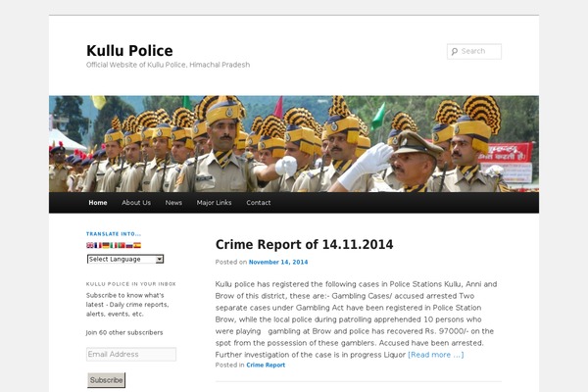Open the Contact menu item

tap(259, 203)
